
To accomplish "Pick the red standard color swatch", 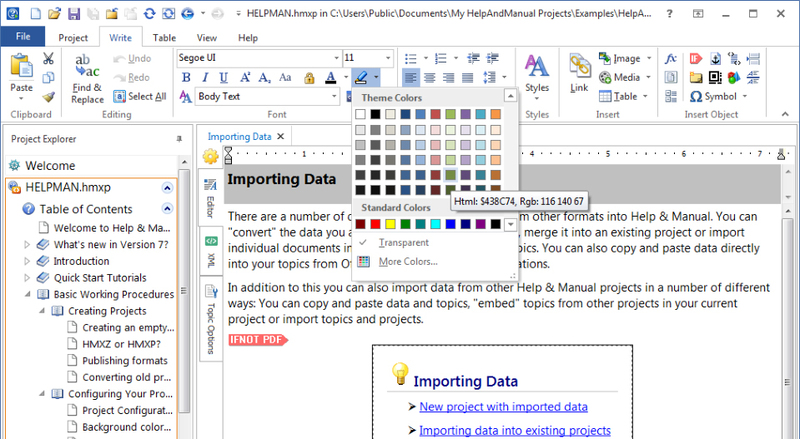I will pyautogui.click(x=376, y=224).
